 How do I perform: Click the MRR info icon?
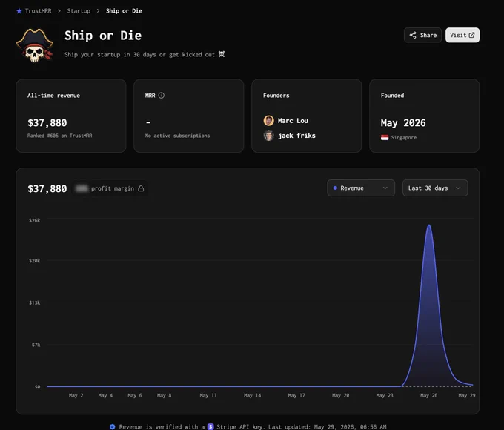pos(162,95)
